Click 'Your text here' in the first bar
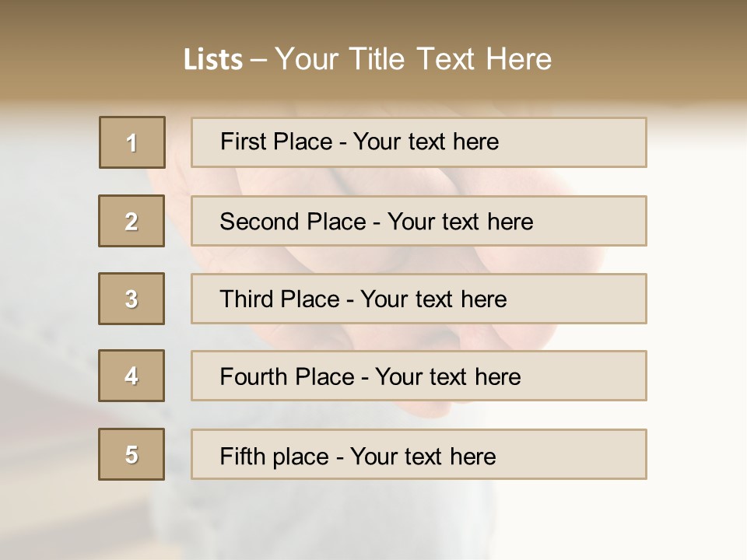 click(x=426, y=142)
